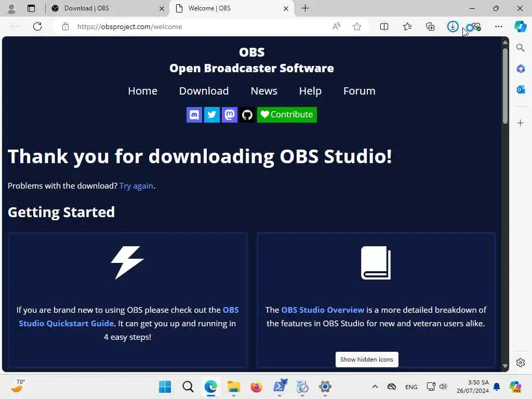Open the Mastodon social icon
532x399 pixels.
point(229,115)
